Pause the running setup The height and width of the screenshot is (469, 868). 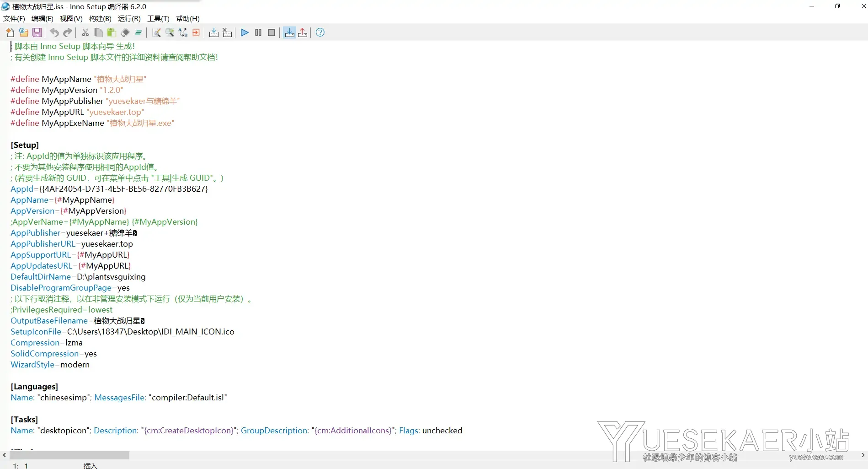click(258, 32)
